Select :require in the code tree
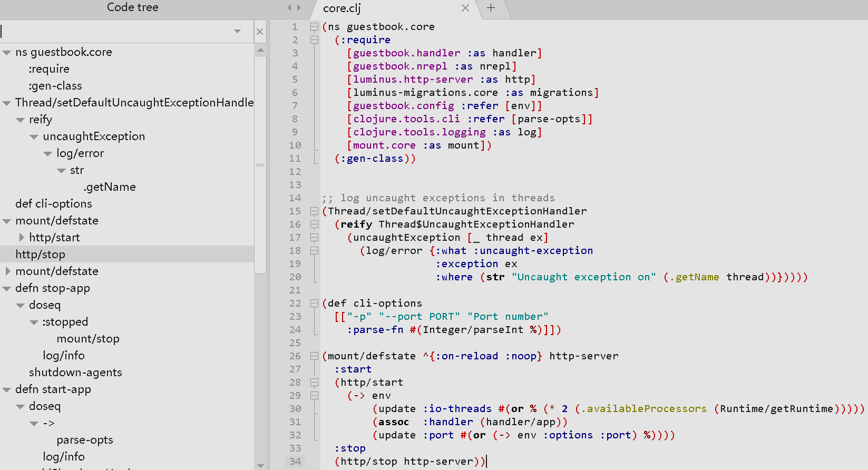Screen dimensions: 868x470 pos(49,69)
